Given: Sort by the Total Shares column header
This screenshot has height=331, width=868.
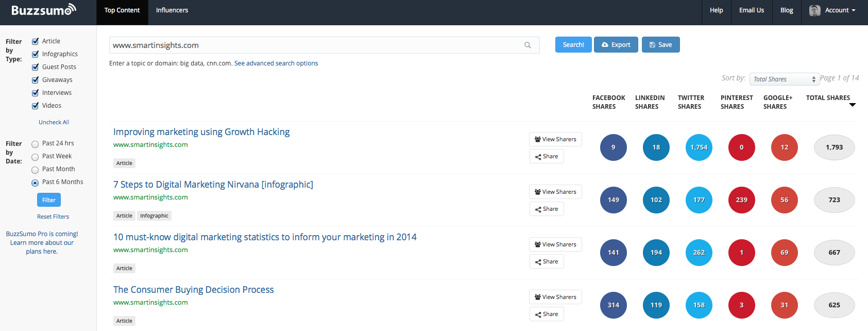Looking at the screenshot, I should click(828, 98).
